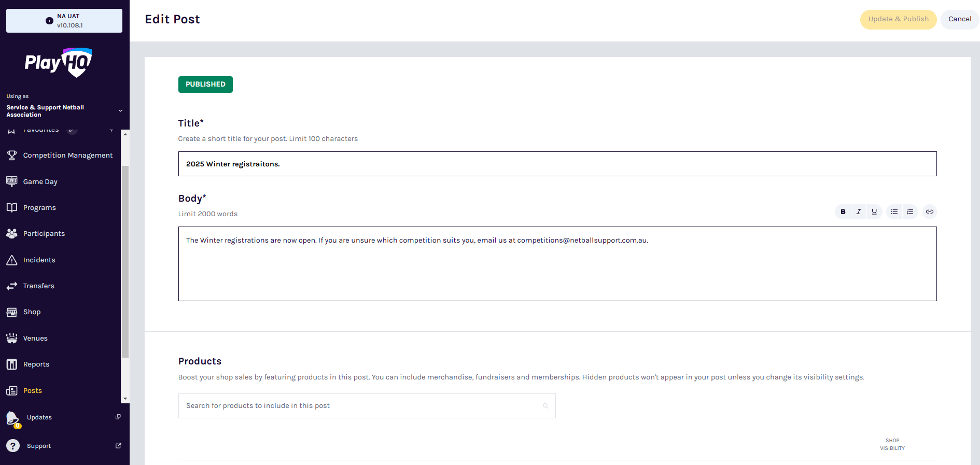
Task: Insert a bulleted list in the body
Action: (894, 212)
